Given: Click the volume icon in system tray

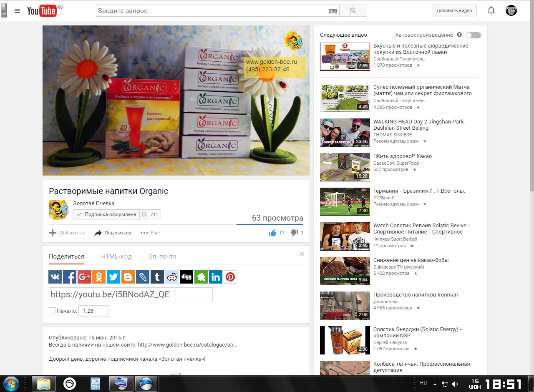Looking at the screenshot, I should click(455, 384).
